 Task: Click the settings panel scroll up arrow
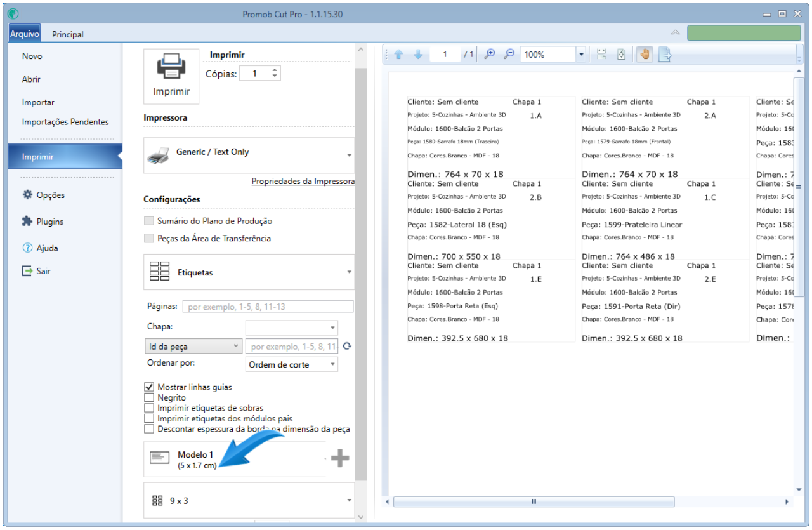(x=360, y=49)
